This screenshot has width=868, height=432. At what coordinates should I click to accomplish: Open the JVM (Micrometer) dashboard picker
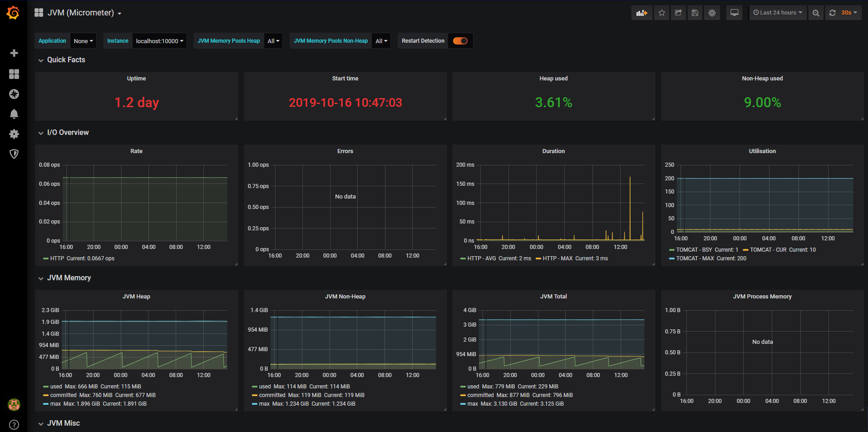click(84, 13)
